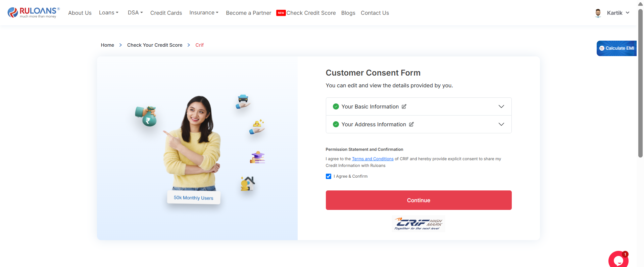Click the CRIF High Mark logo
Screen dimensions: 644x267
pyautogui.click(x=418, y=224)
